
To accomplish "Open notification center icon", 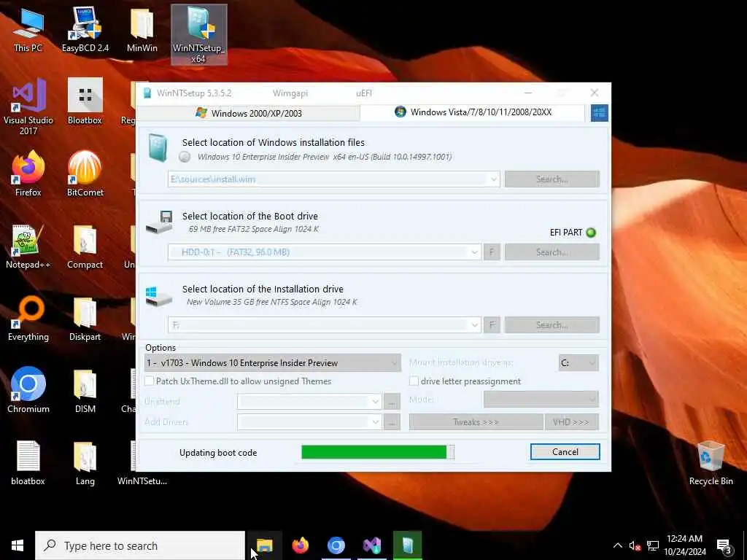I will point(724,545).
